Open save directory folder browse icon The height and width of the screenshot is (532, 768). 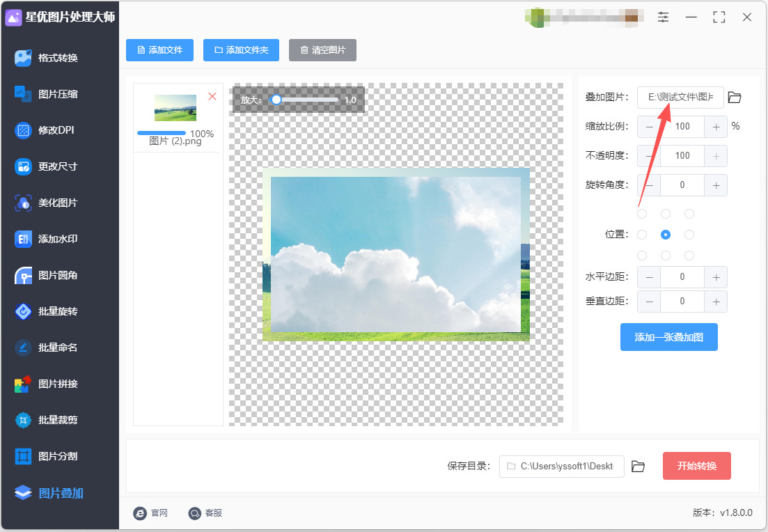pyautogui.click(x=638, y=467)
